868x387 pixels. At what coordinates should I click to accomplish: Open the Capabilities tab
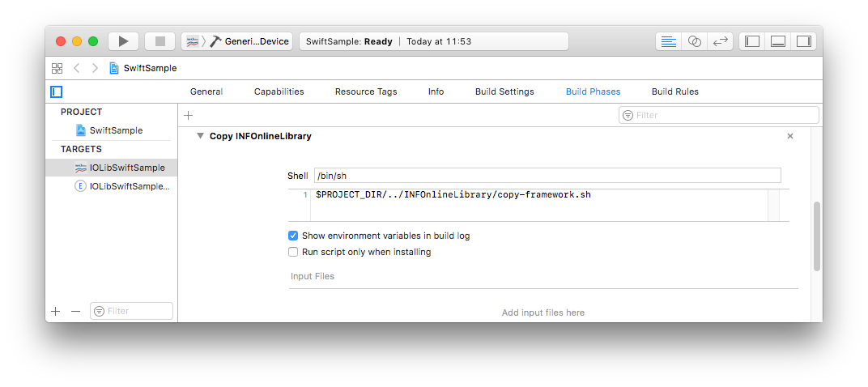[279, 91]
